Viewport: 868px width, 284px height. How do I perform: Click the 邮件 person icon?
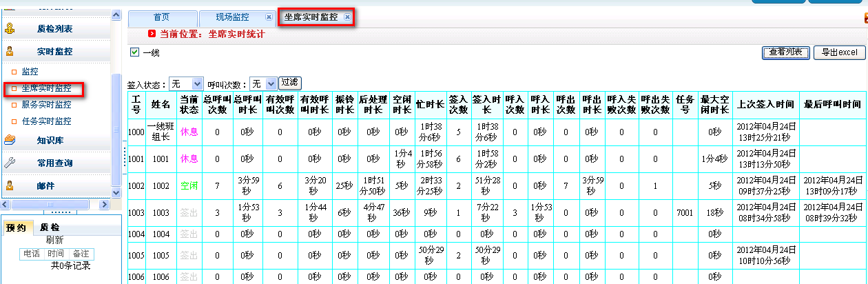pos(10,185)
